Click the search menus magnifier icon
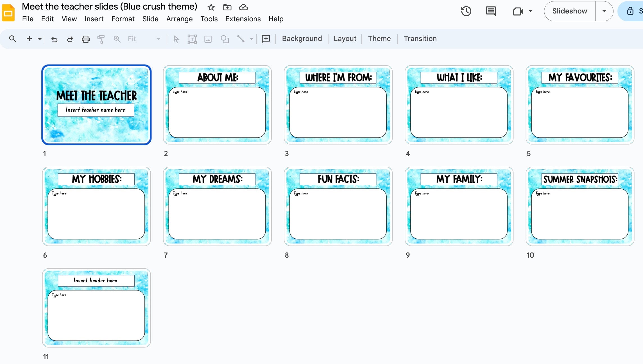This screenshot has height=364, width=643. point(13,39)
